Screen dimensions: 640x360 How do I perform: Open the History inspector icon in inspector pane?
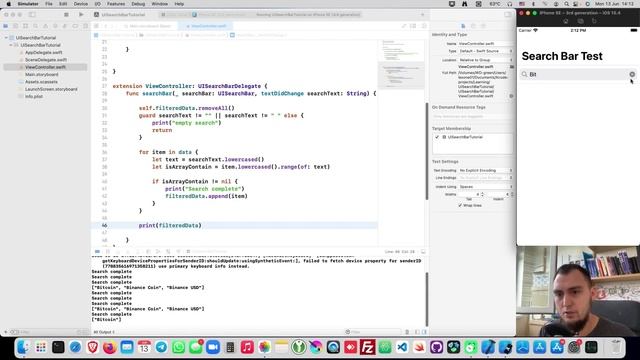tap(473, 26)
